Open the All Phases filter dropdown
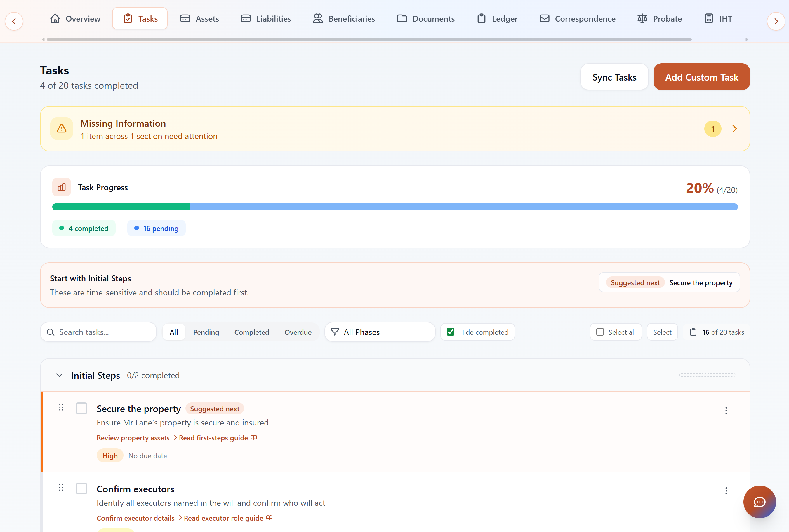The image size is (789, 532). coord(380,332)
